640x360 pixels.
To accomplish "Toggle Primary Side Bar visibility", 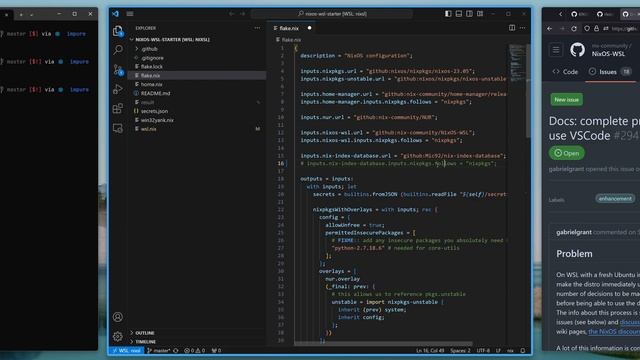I will point(448,14).
